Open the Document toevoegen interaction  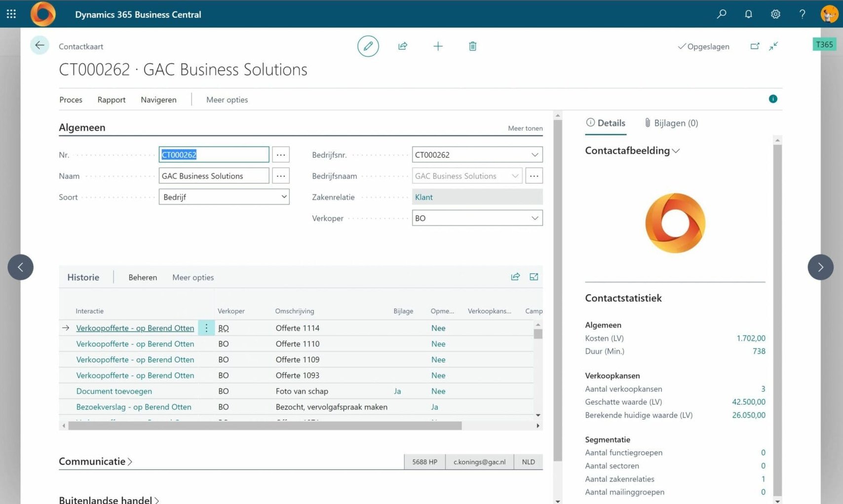click(x=114, y=391)
